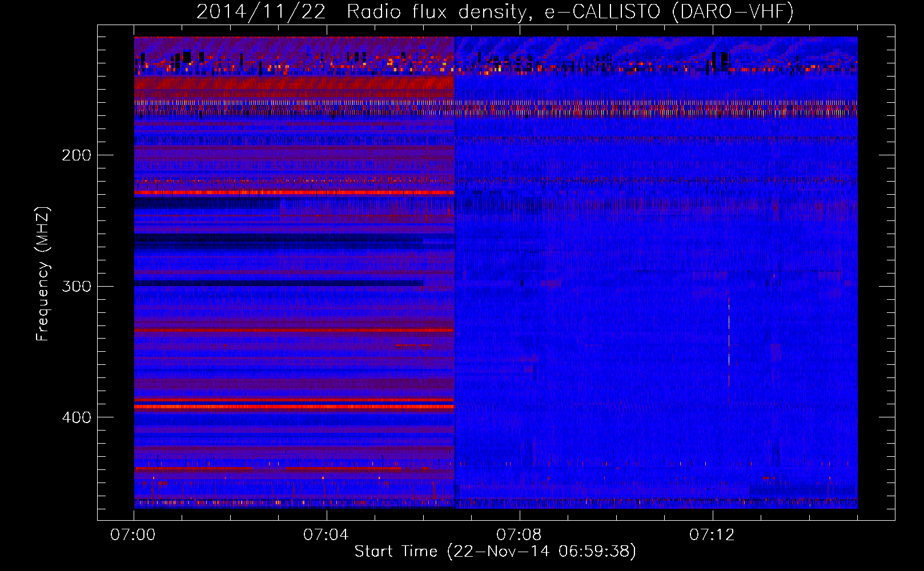Click the Start Time axis caption

coord(495,552)
